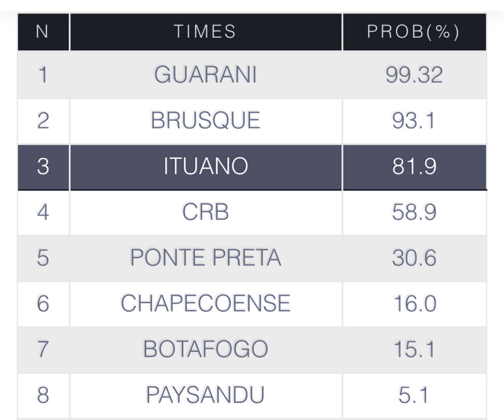Click the highlighted 81.9 probability value

pyautogui.click(x=414, y=167)
